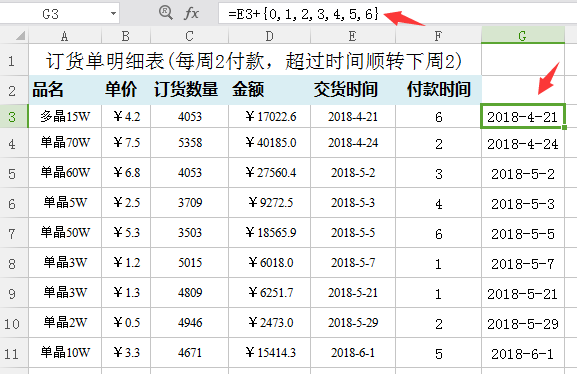
Task: Select cell containing 单晶50W
Action: (65, 233)
